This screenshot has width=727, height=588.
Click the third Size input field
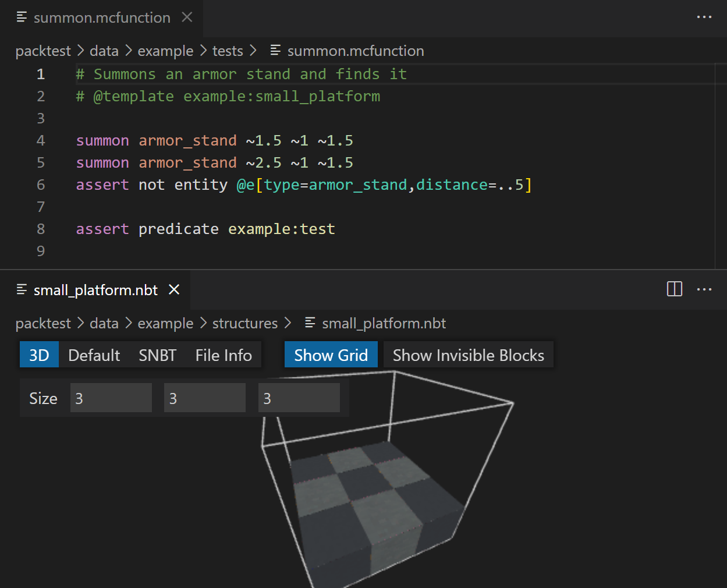(299, 398)
